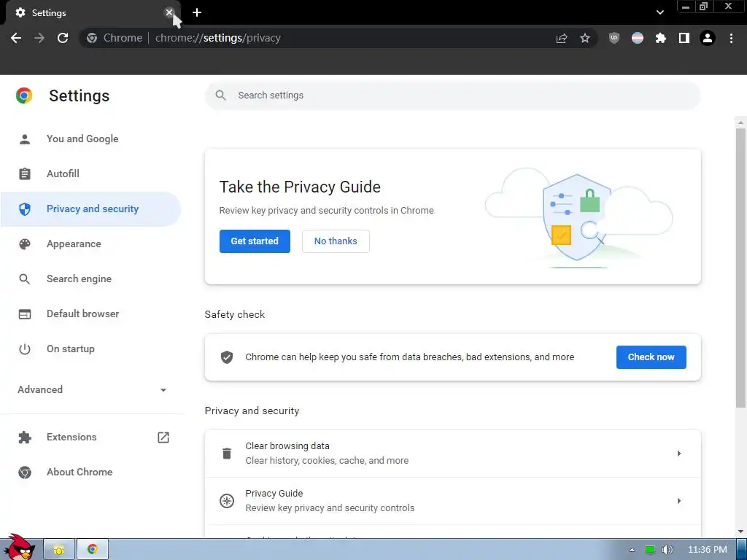Expand Clear browsing data arrow
Viewport: 747px width, 560px height.
pos(679,454)
